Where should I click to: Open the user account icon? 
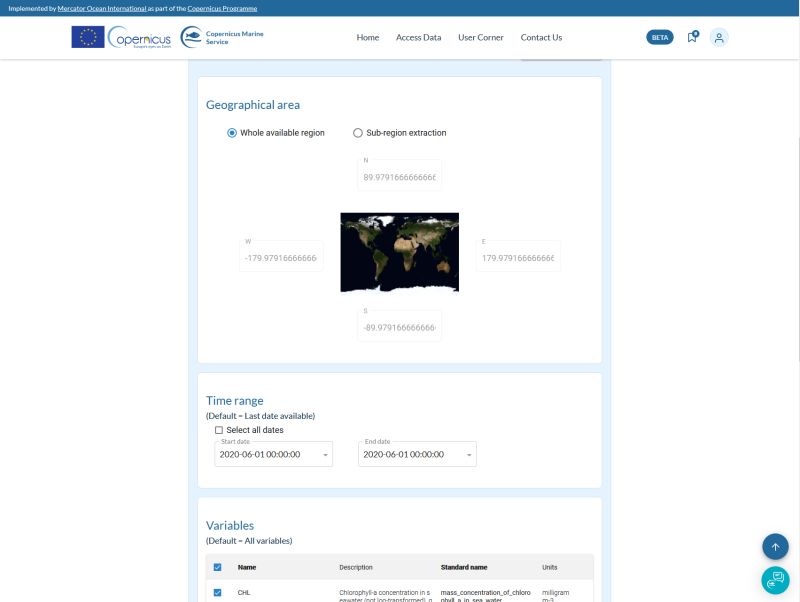719,37
